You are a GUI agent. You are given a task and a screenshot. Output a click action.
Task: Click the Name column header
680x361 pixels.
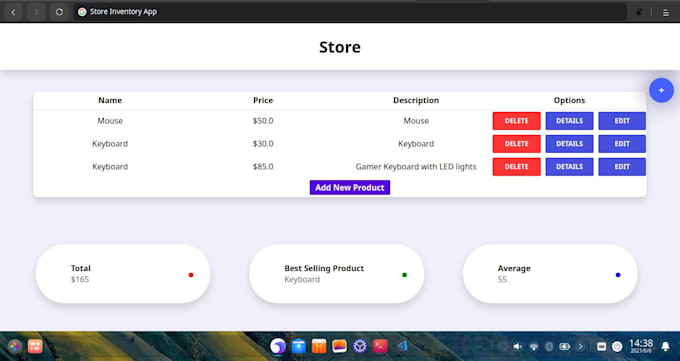click(110, 100)
